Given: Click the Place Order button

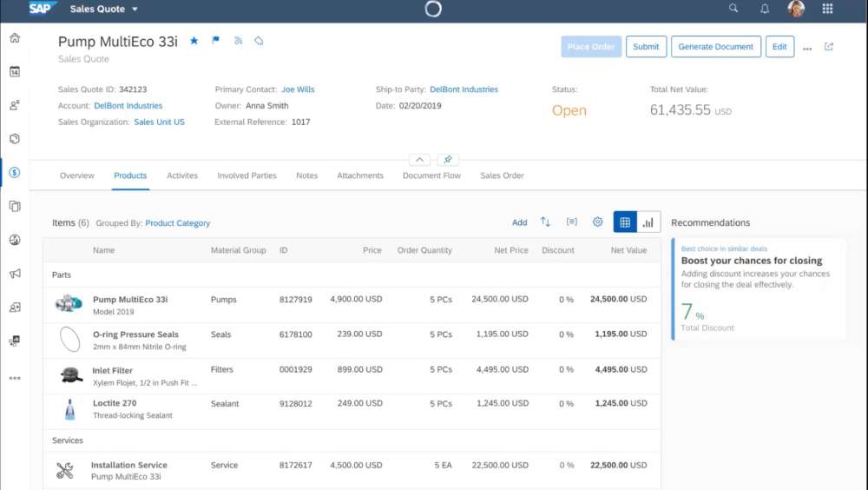Looking at the screenshot, I should pos(591,47).
